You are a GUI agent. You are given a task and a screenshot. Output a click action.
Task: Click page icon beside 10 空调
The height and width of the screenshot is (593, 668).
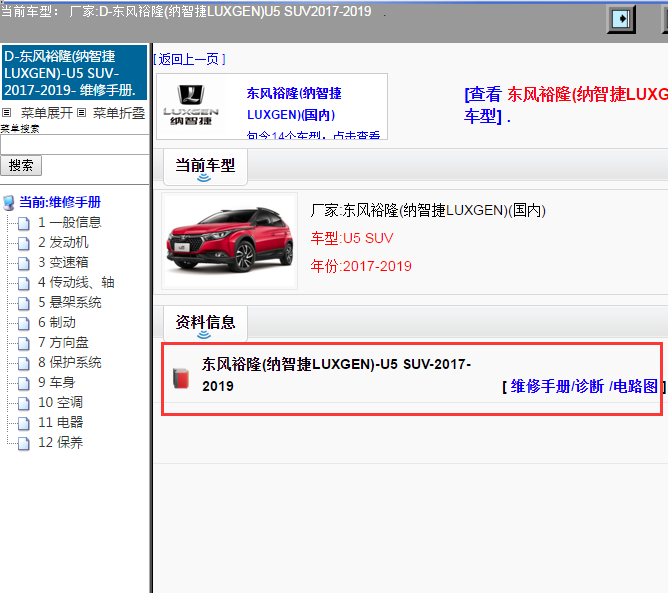coord(24,403)
